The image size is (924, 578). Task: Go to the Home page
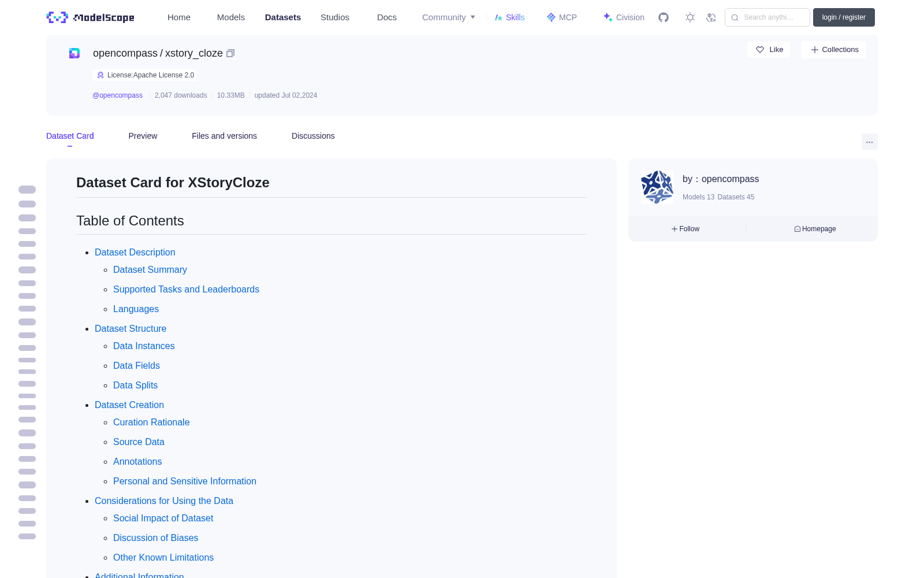pos(179,17)
